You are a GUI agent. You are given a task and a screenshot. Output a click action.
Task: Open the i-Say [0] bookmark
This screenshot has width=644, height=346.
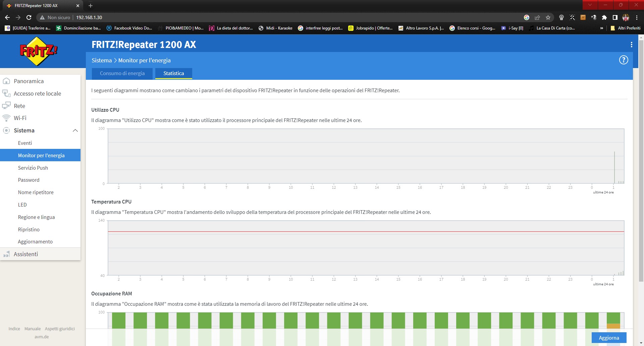(x=512, y=28)
